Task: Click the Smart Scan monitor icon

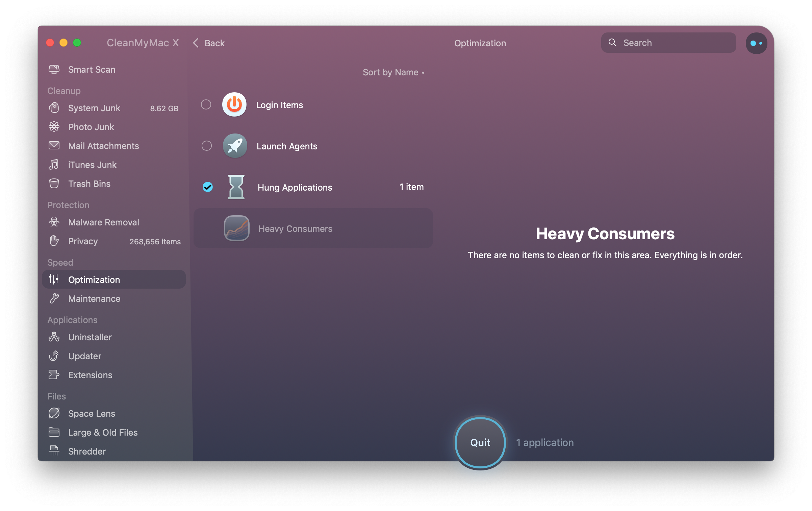Action: [x=54, y=69]
